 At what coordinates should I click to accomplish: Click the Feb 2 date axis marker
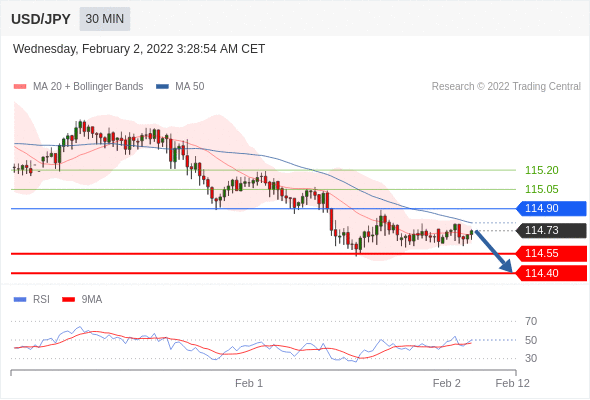(x=447, y=383)
